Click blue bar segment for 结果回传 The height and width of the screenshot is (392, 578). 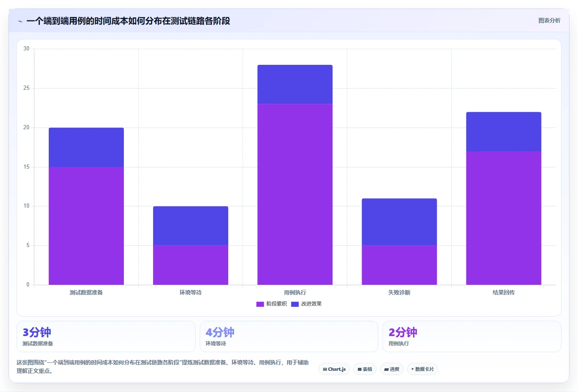tap(503, 132)
